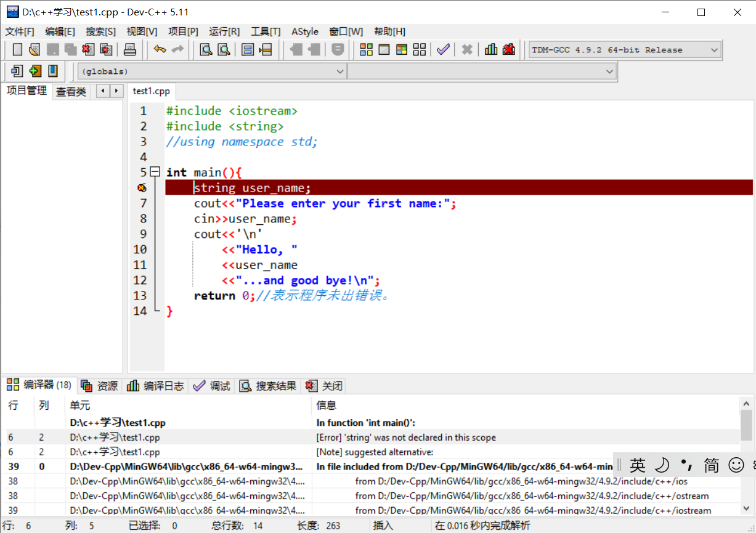This screenshot has height=533, width=756.
Task: Open an existing file or project
Action: [35, 50]
